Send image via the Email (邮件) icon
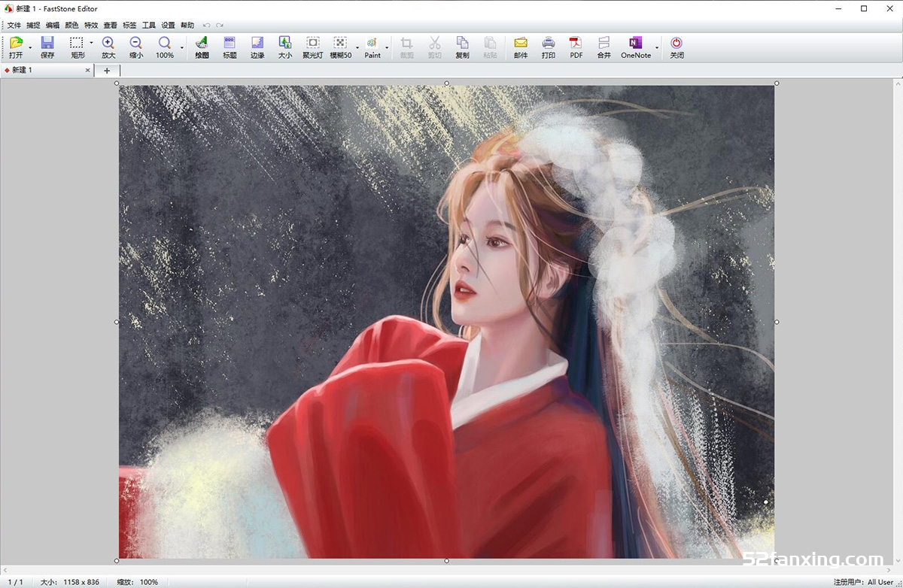The height and width of the screenshot is (588, 903). point(521,47)
